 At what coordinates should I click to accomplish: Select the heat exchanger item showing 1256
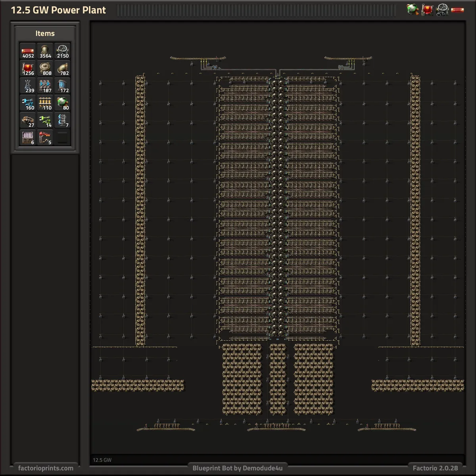[x=28, y=68]
